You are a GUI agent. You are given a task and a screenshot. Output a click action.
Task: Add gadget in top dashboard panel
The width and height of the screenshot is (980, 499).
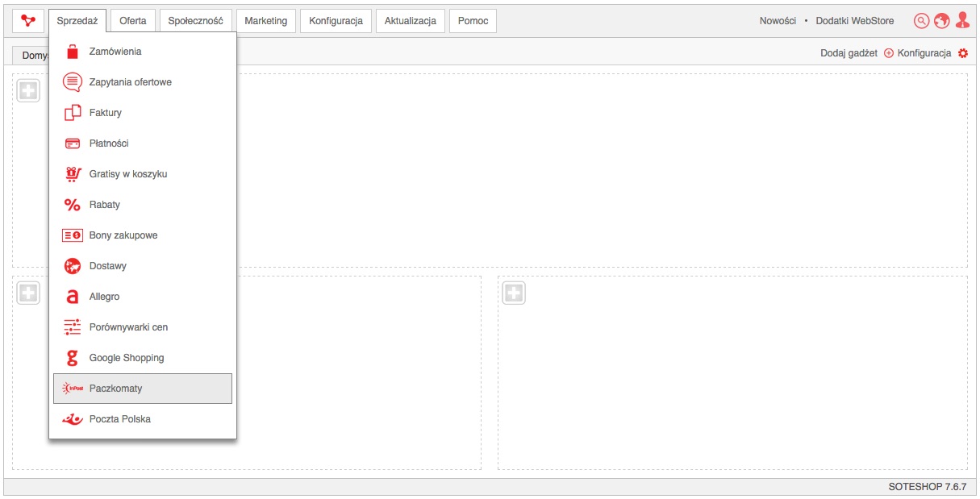(28, 91)
